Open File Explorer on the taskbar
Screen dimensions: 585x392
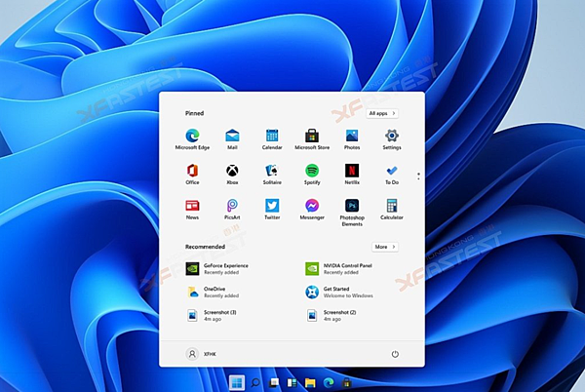point(310,382)
